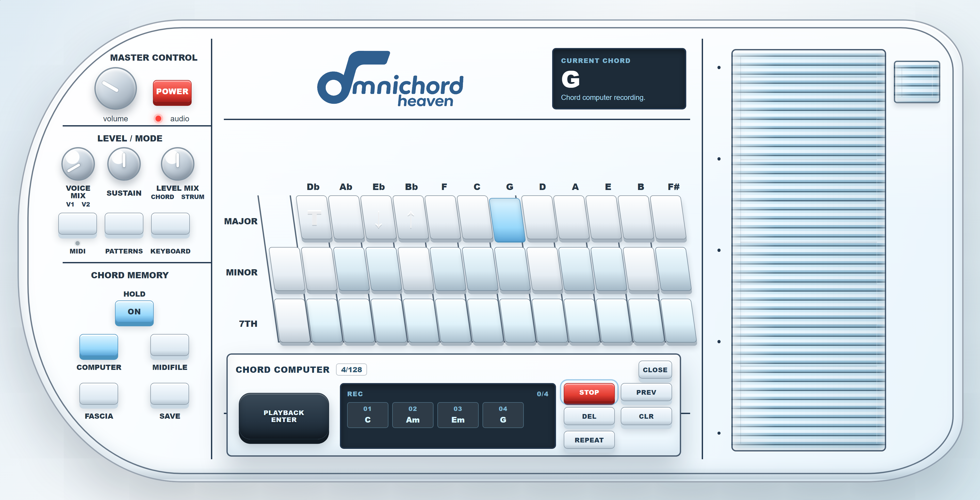The width and height of the screenshot is (980, 500).
Task: Click the highlighted G major chord key
Action: 507,220
